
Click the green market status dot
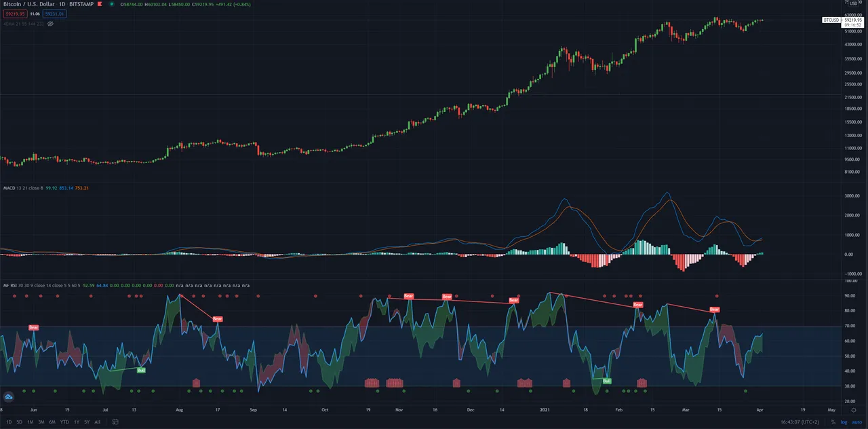(x=111, y=4)
